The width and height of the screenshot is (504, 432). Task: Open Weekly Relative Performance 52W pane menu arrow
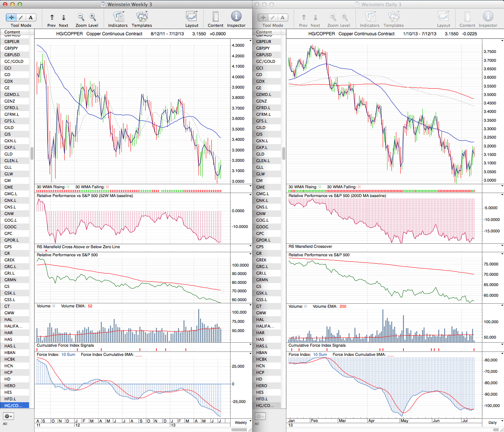pos(250,195)
